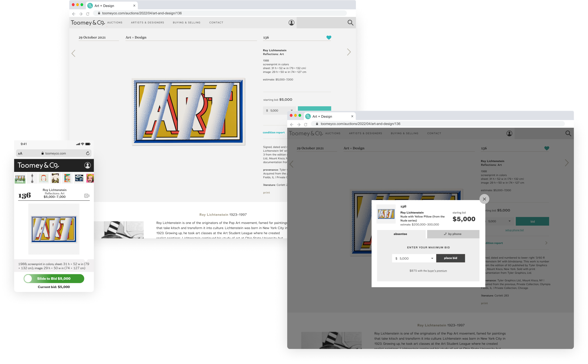
Task: Click browser back arrow in front window
Action: [292, 124]
